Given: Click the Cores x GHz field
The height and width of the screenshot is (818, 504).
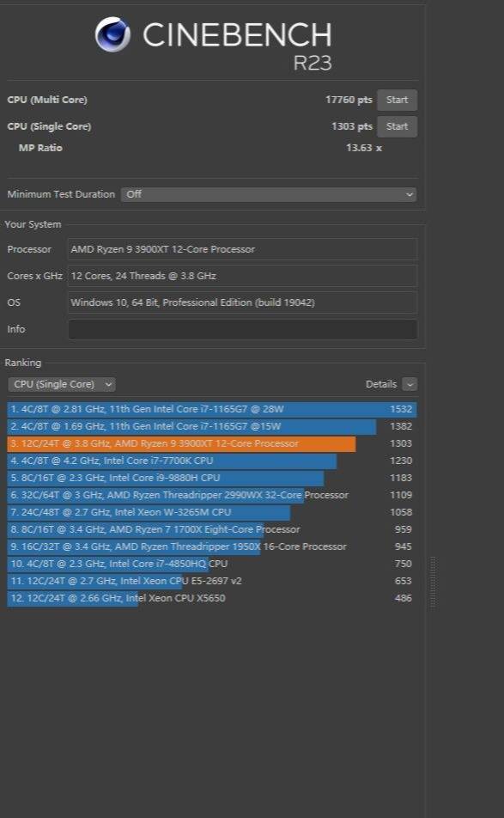Looking at the screenshot, I should 242,276.
